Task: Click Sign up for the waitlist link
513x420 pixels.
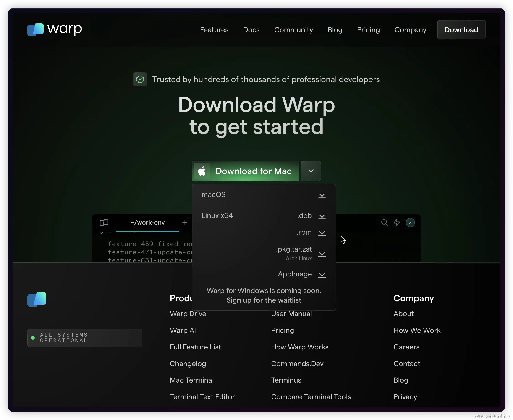Action: [264, 300]
